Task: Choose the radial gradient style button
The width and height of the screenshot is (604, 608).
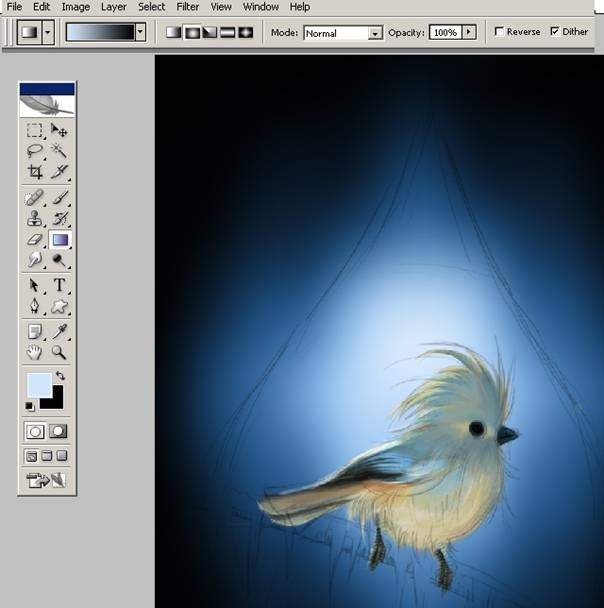Action: coord(192,33)
